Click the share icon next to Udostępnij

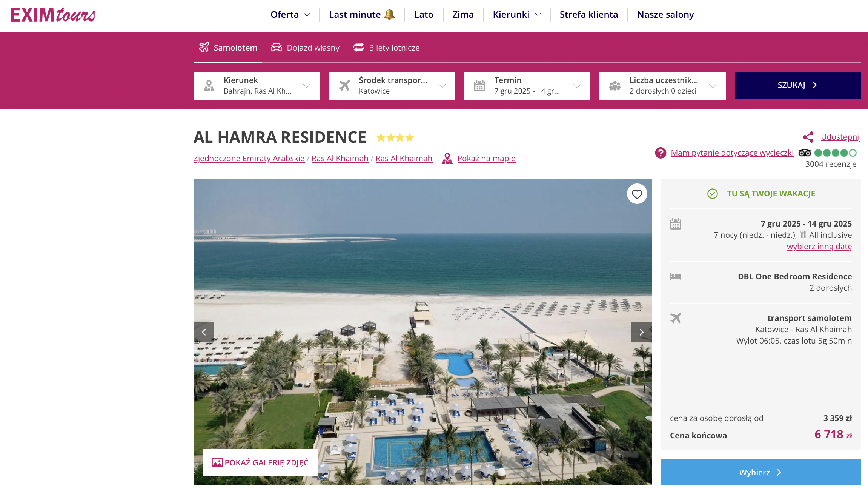[808, 137]
